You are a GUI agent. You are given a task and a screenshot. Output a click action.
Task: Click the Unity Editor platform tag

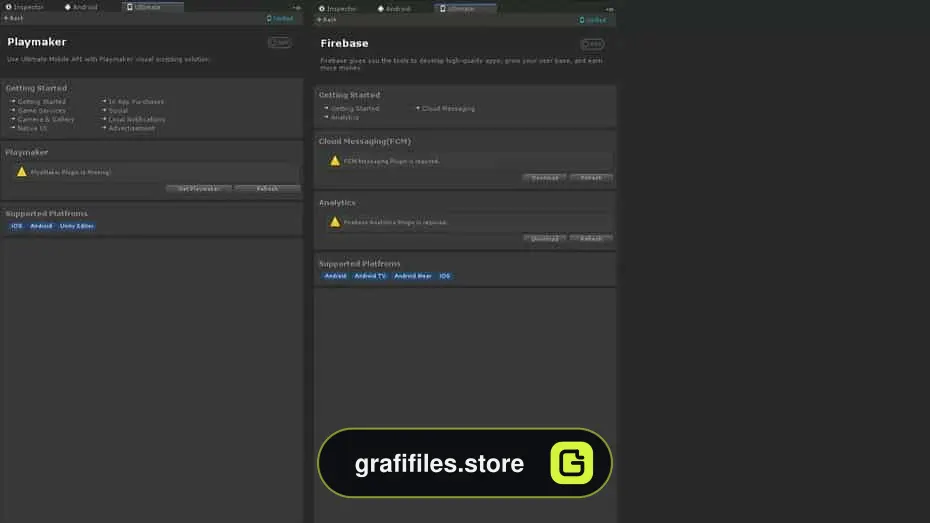coord(77,227)
